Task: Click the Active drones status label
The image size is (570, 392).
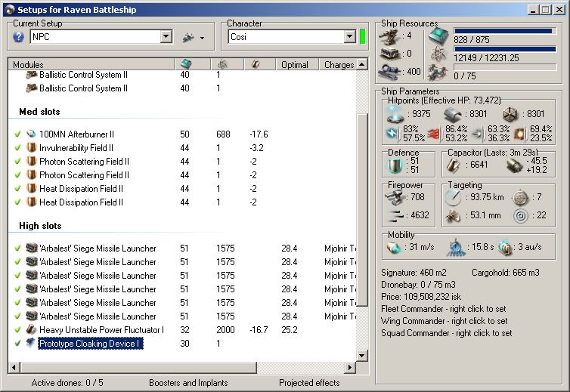Action: 67,383
